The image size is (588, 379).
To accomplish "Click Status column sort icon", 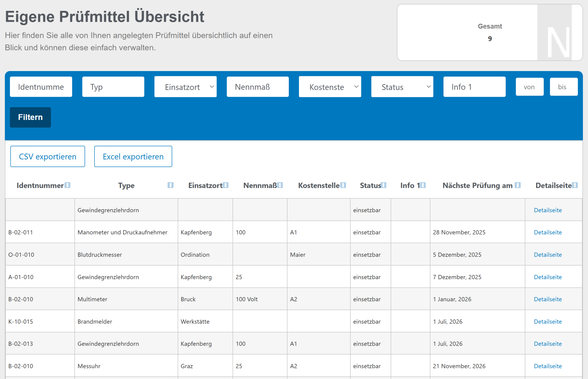I will [383, 185].
